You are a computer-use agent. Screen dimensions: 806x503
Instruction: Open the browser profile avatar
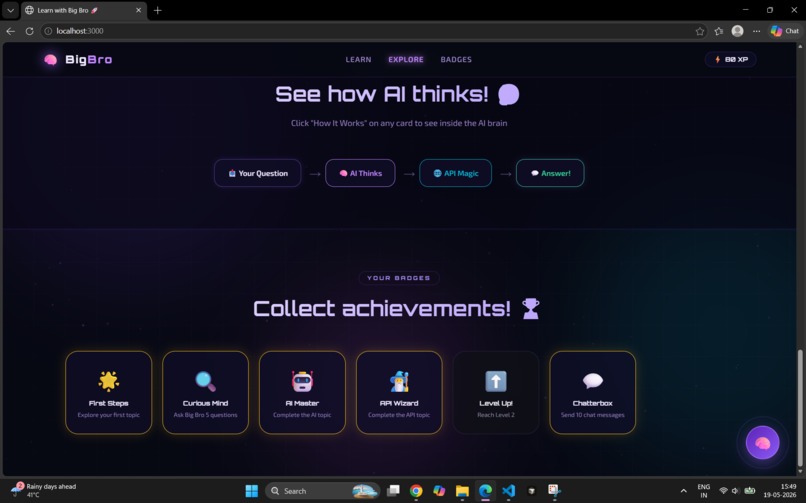737,31
